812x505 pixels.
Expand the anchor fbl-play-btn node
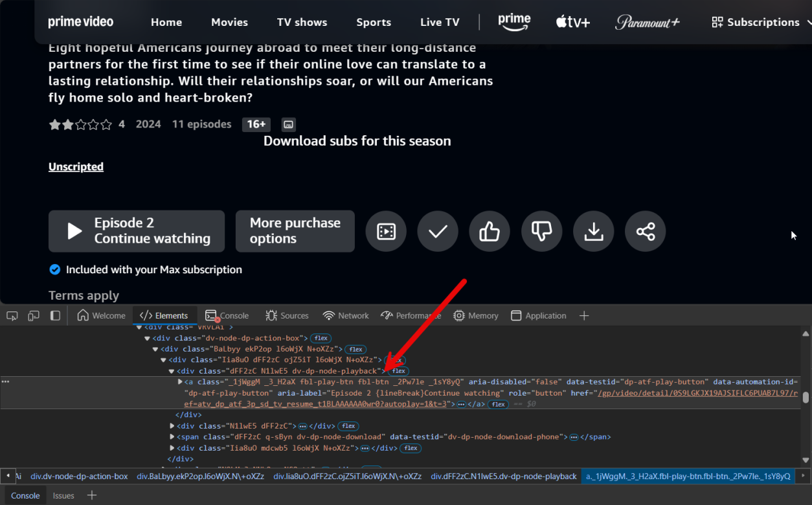(x=180, y=382)
